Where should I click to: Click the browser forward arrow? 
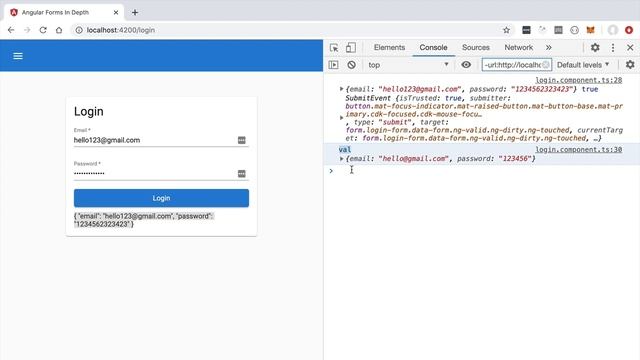[27, 30]
